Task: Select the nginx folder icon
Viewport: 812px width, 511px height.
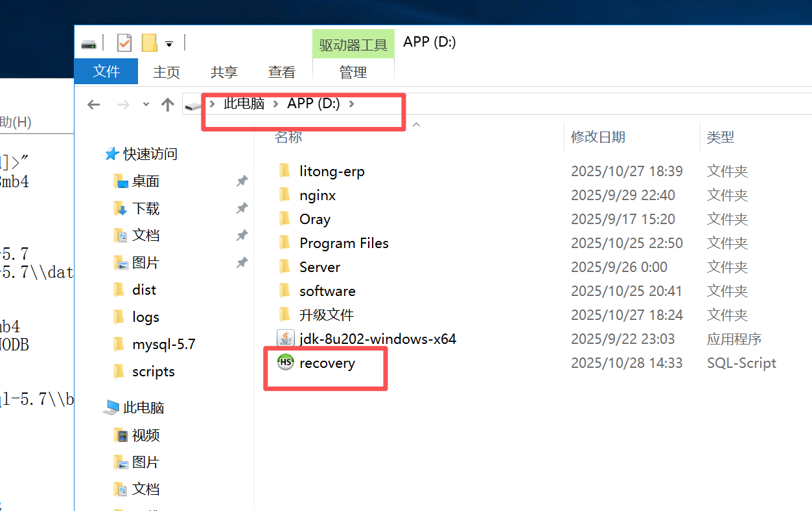Action: 284,194
